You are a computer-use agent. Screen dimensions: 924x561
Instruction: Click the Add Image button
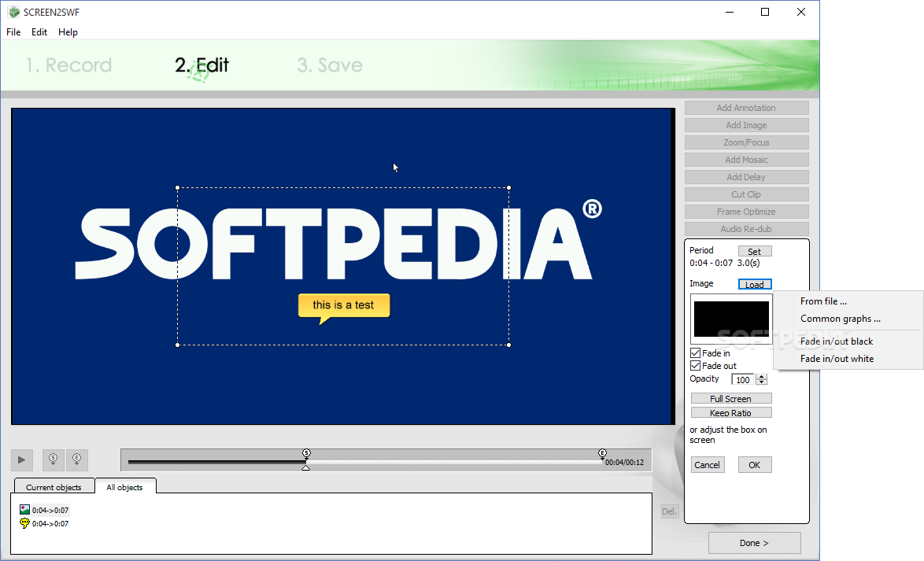tap(746, 125)
